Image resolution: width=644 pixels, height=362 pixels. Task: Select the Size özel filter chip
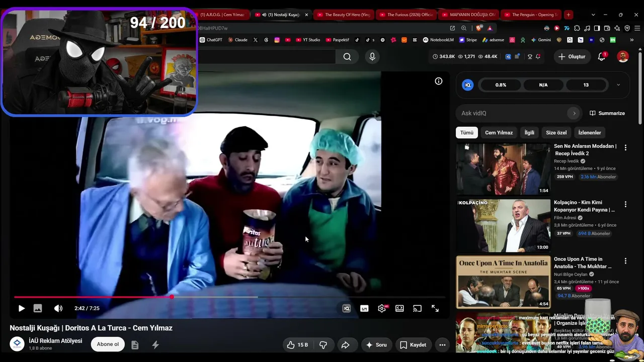point(556,133)
